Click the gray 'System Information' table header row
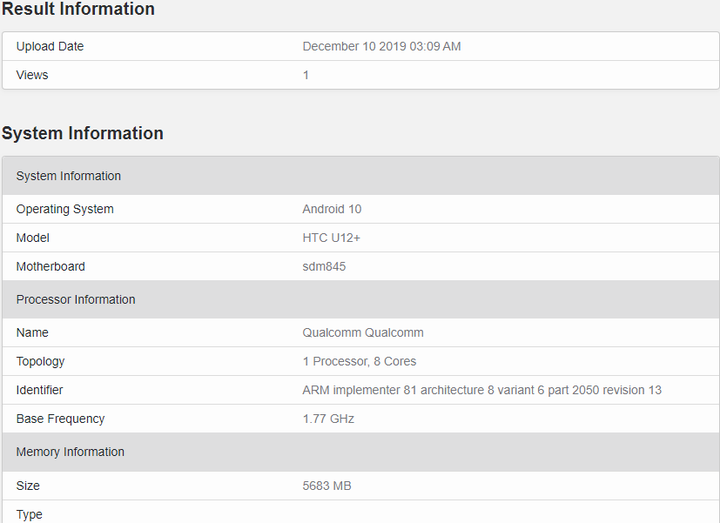Screen dimensions: 720x523 pyautogui.click(x=360, y=176)
